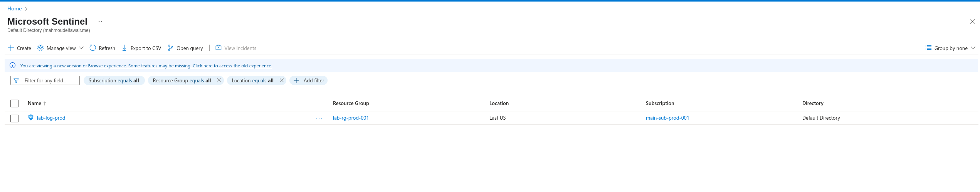Open Resource Group equals all filter
This screenshot has height=192, width=980.
pos(182,80)
